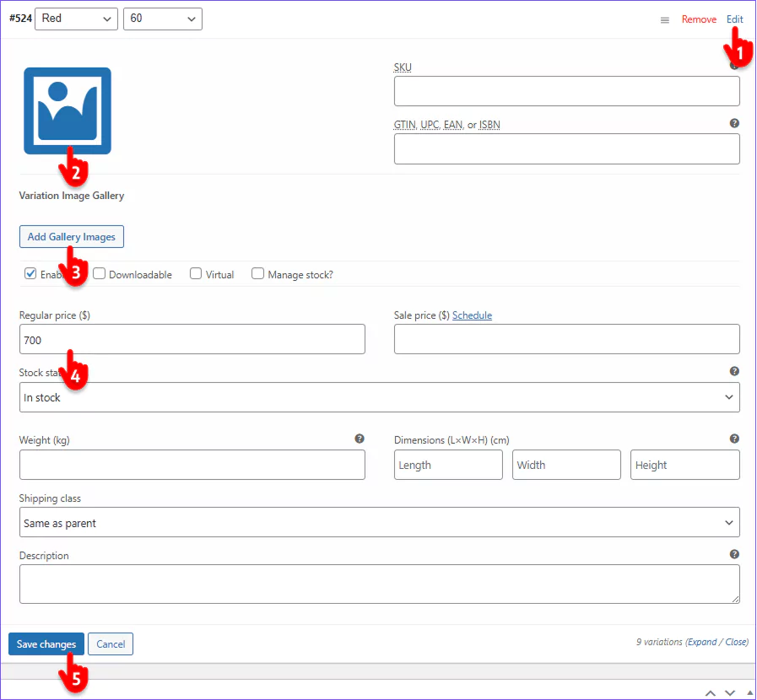The image size is (757, 700).
Task: Click the Expand variations link
Action: pyautogui.click(x=702, y=642)
